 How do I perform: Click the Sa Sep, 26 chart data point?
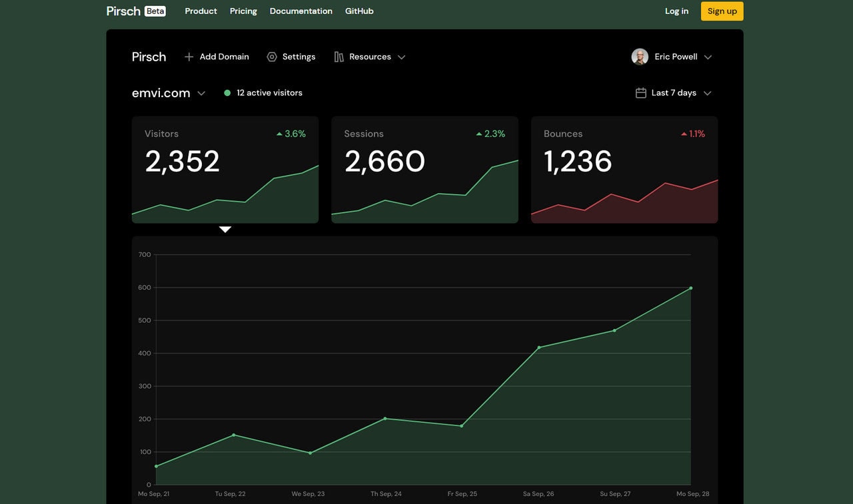coord(538,348)
